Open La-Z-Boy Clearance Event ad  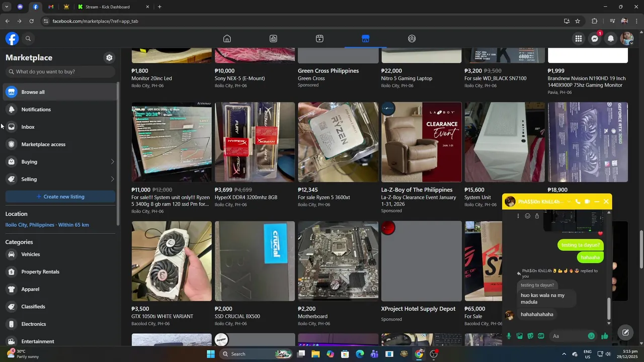(x=421, y=142)
